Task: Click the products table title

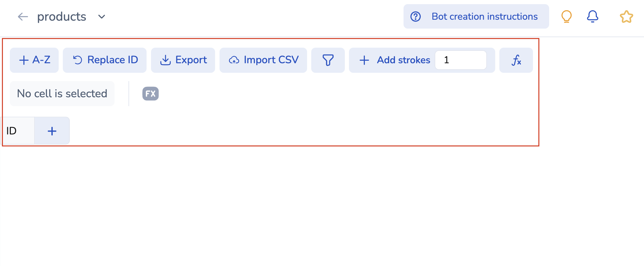Action: (x=62, y=17)
